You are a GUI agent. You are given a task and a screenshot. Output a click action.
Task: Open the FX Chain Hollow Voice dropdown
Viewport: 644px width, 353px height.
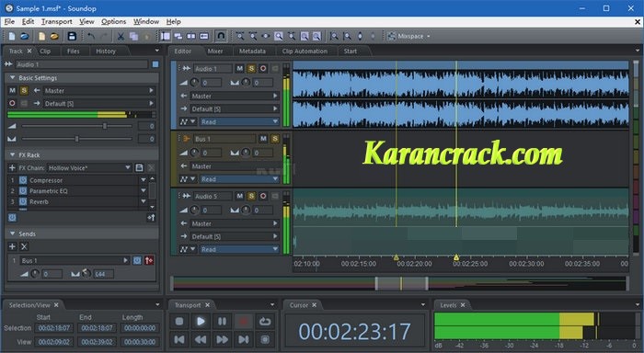pyautogui.click(x=128, y=167)
